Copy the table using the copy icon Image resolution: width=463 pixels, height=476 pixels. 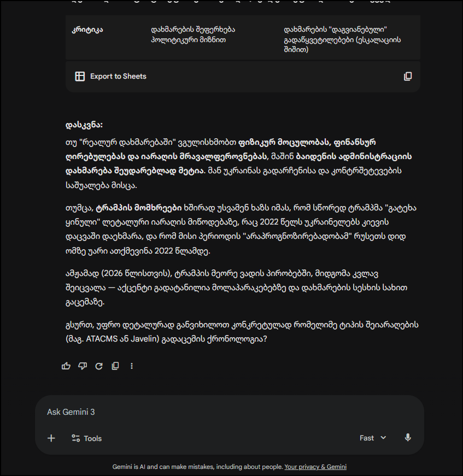point(408,76)
